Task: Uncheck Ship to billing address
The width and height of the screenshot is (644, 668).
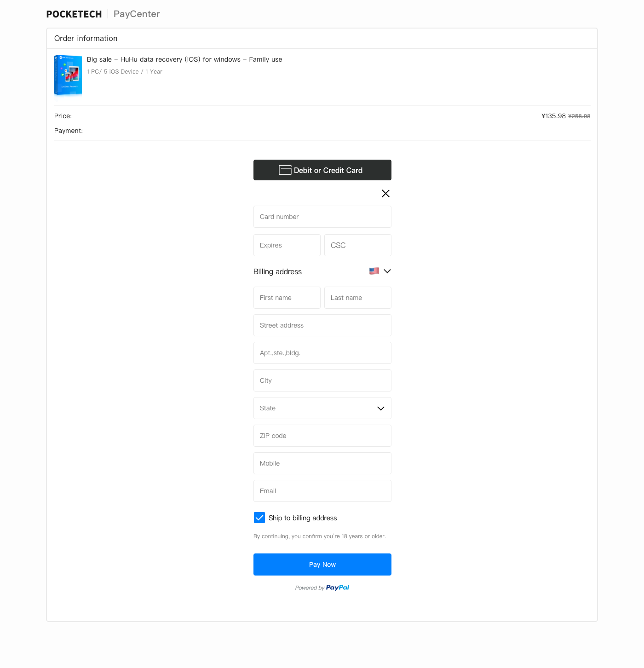Action: (259, 518)
